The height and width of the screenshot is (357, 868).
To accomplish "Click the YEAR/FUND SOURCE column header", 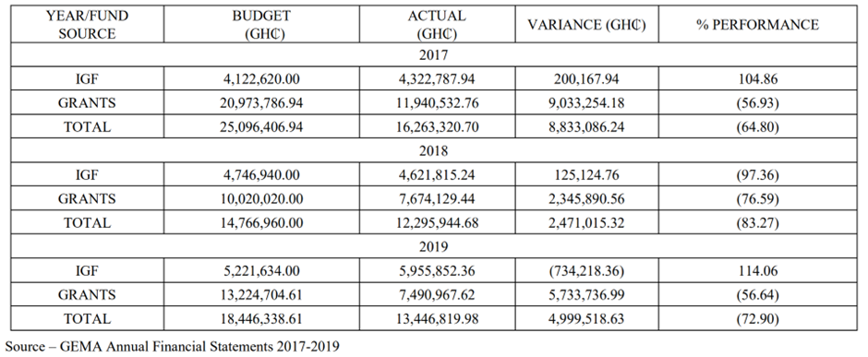I will click(x=87, y=24).
